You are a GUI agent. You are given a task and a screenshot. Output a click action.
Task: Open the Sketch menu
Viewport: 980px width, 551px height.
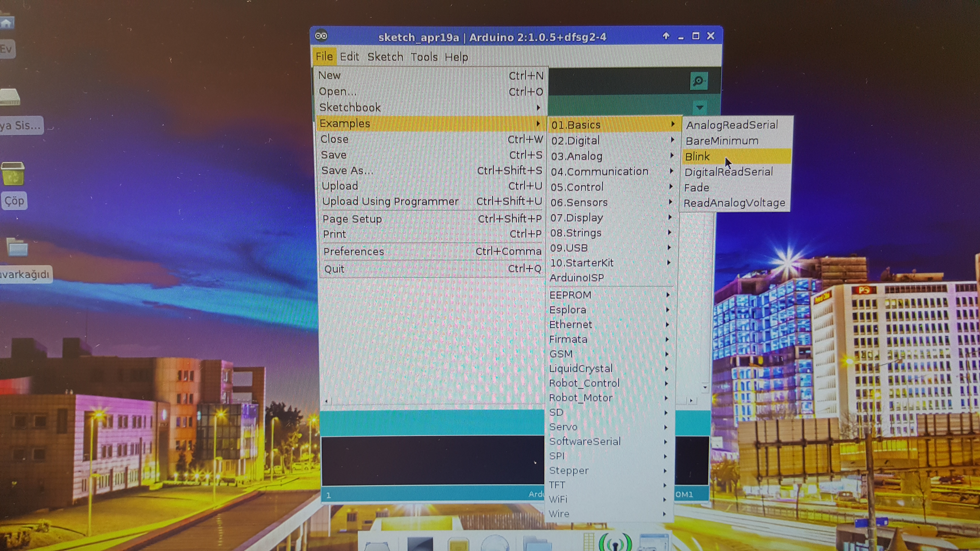(x=385, y=57)
